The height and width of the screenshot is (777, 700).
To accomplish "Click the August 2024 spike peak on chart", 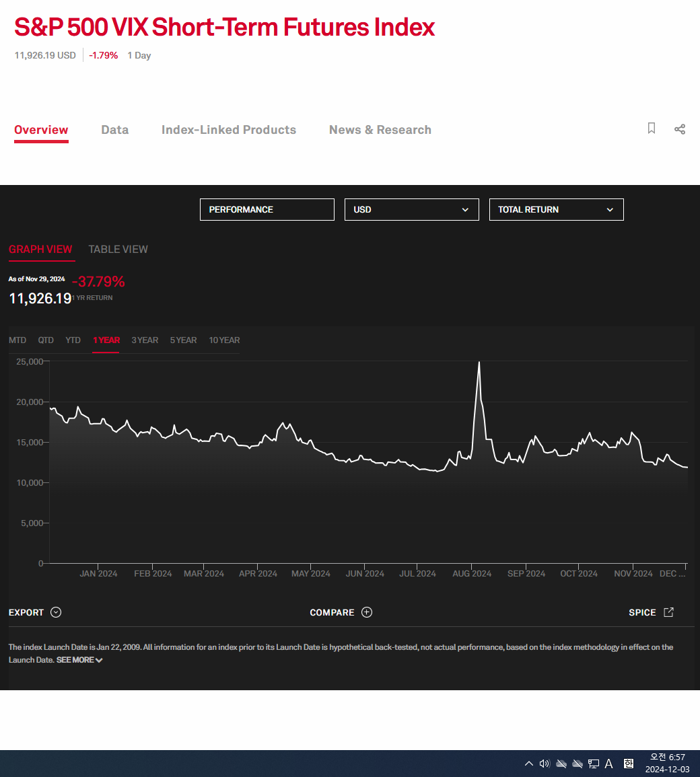I will pos(479,363).
